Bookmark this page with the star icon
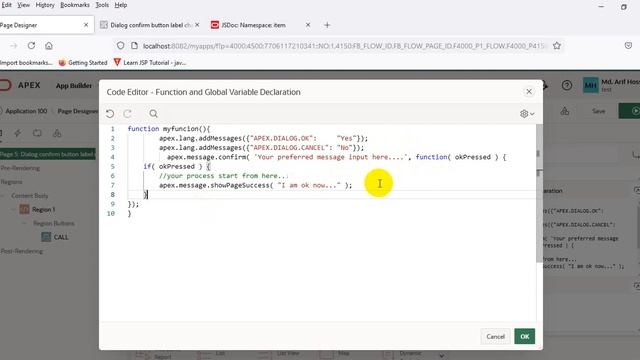Viewport: 640px width, 360px height. pos(557,46)
